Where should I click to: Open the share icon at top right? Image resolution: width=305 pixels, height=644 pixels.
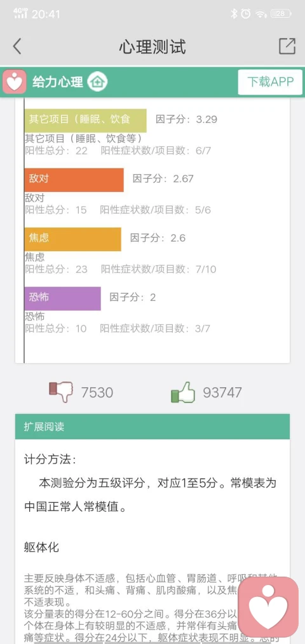pos(287,46)
